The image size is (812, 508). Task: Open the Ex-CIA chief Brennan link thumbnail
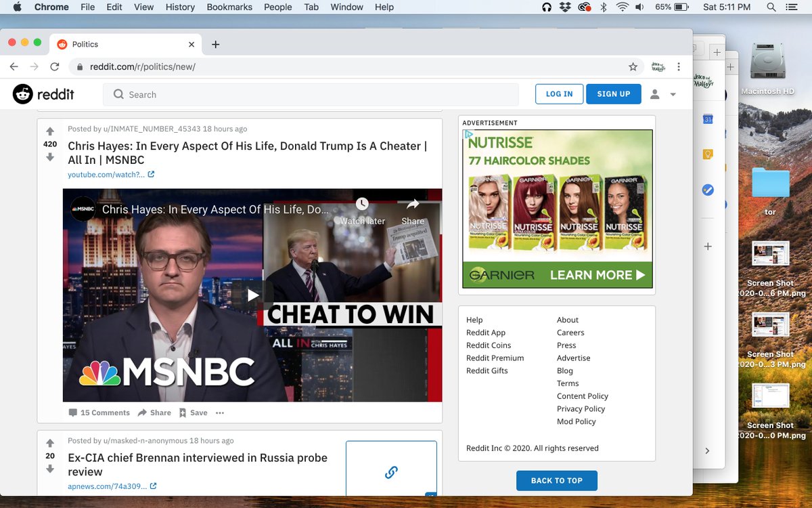[x=391, y=469]
